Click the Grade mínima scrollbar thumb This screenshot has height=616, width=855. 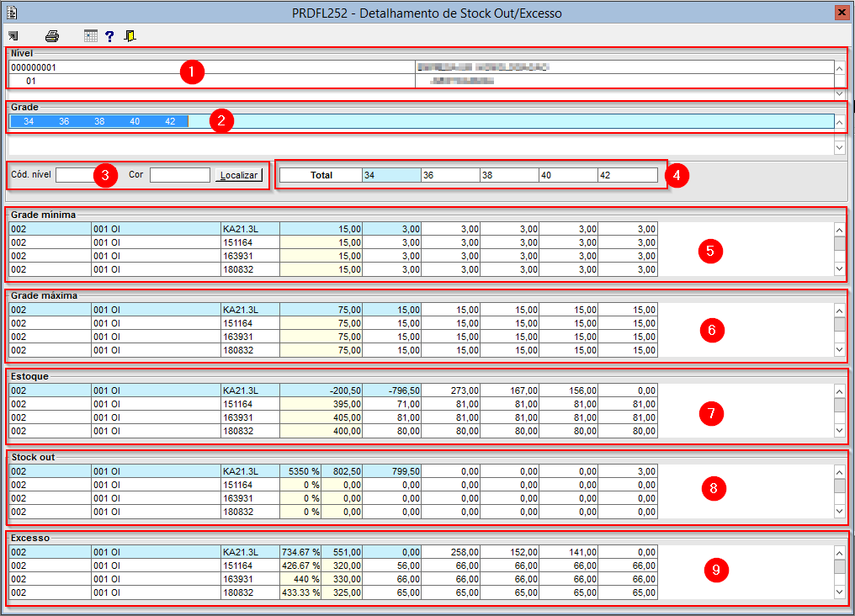(x=840, y=243)
